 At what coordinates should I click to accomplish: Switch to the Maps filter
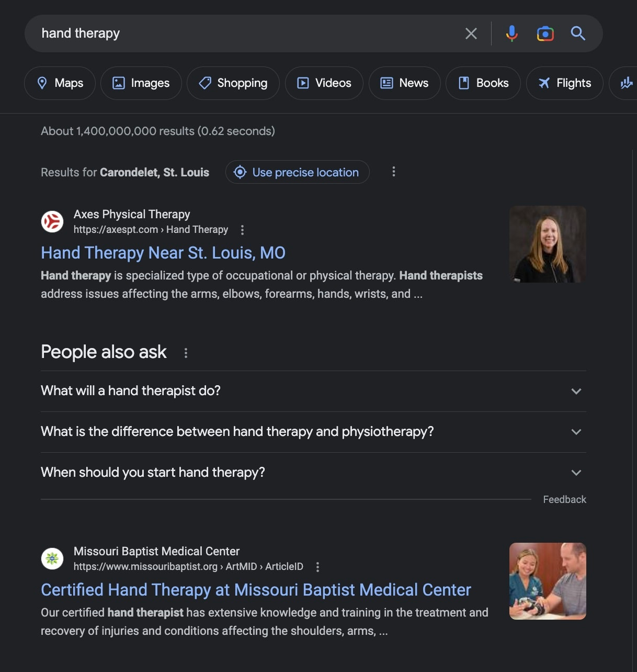click(60, 83)
